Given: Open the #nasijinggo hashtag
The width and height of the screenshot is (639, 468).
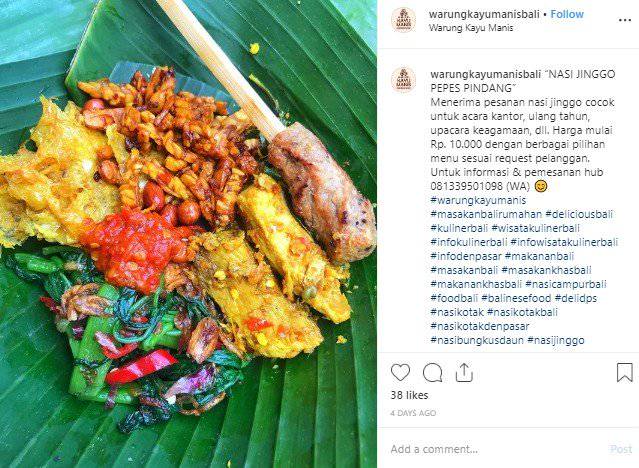Looking at the screenshot, I should pyautogui.click(x=556, y=340).
